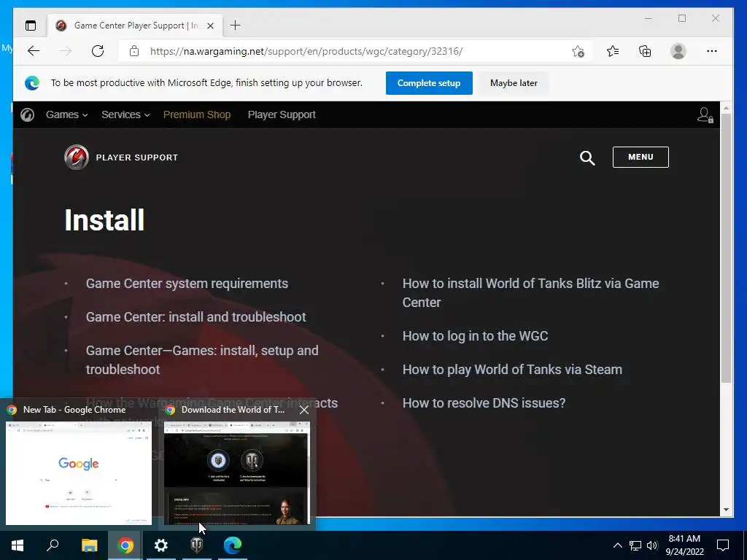The width and height of the screenshot is (747, 560).
Task: Click the red Player Support logo
Action: point(77,157)
